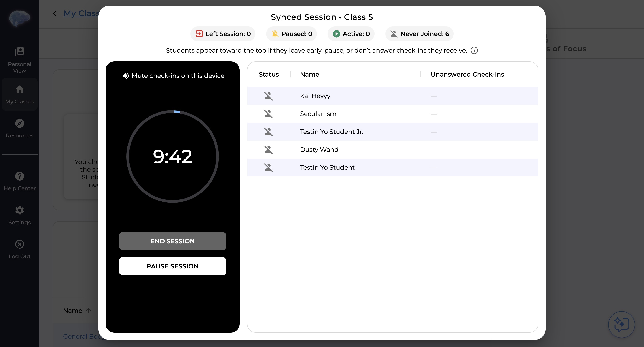Click the brain logo in the sidebar
Viewport: 644px width, 347px height.
[19, 18]
